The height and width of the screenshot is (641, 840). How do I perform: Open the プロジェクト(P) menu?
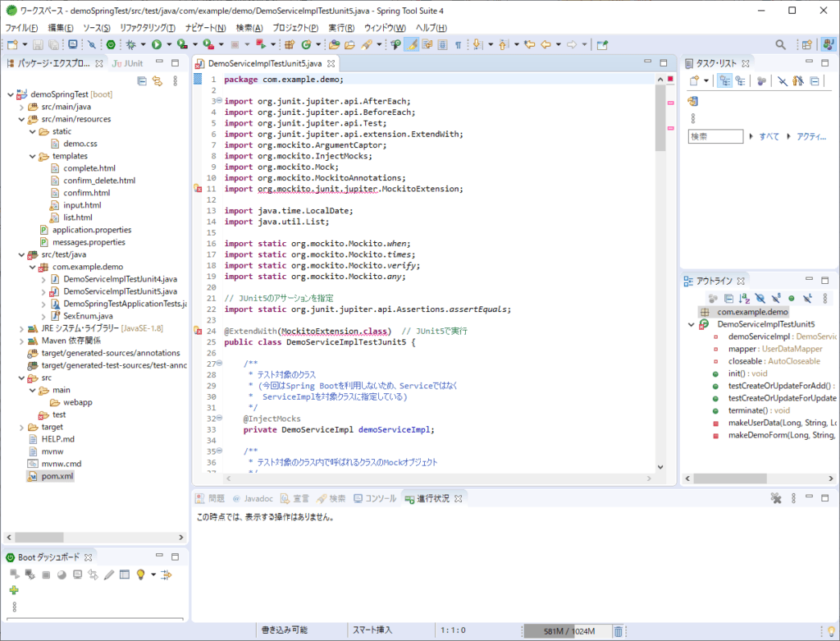pyautogui.click(x=295, y=28)
